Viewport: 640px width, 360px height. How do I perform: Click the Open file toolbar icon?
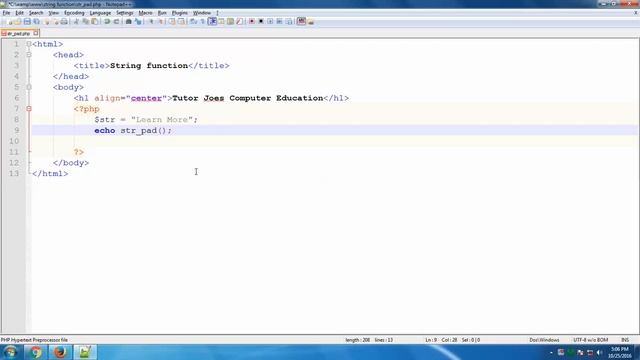click(x=18, y=21)
